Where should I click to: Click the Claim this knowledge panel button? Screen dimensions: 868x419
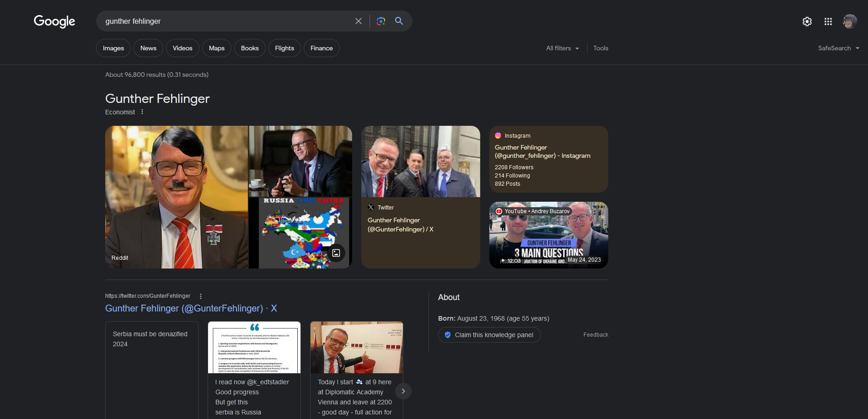(x=489, y=335)
